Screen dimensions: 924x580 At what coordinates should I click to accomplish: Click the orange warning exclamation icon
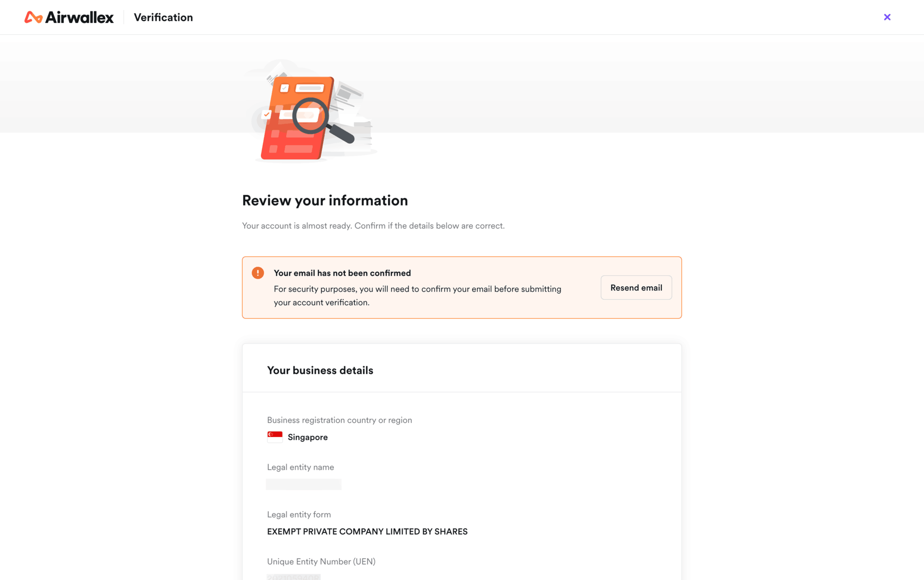(x=258, y=273)
